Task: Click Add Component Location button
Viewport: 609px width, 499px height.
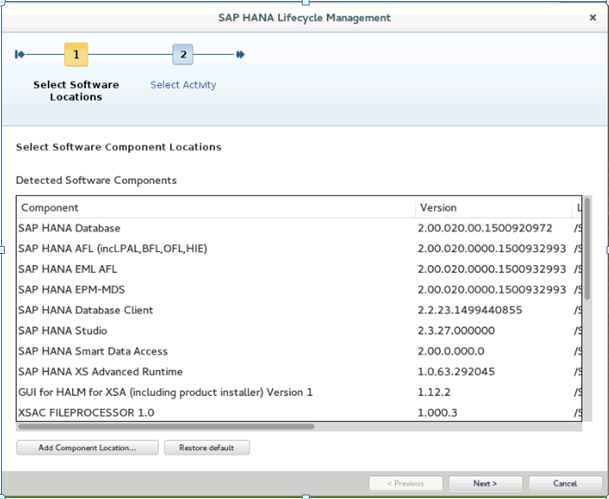Action: pyautogui.click(x=86, y=447)
